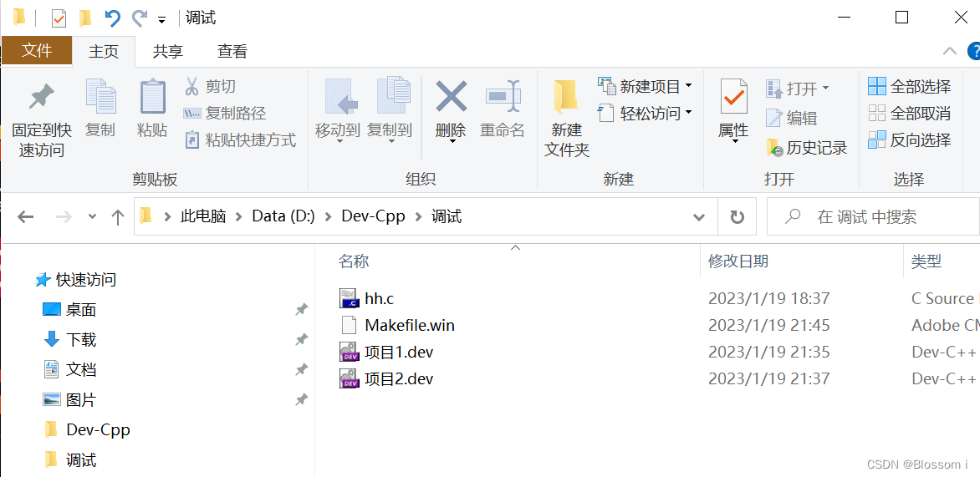Screen dimensions: 980x477
Task: Click the 2023/1/19 18:37 date cell
Action: 768,298
